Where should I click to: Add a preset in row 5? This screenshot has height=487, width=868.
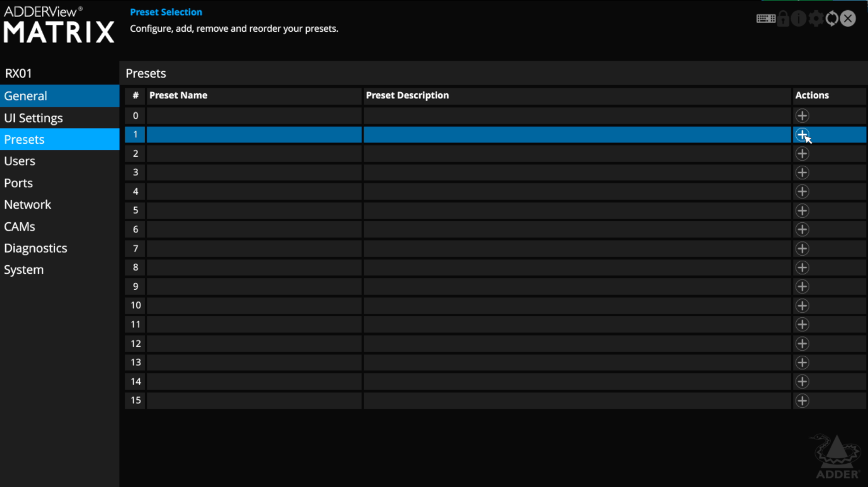tap(802, 210)
